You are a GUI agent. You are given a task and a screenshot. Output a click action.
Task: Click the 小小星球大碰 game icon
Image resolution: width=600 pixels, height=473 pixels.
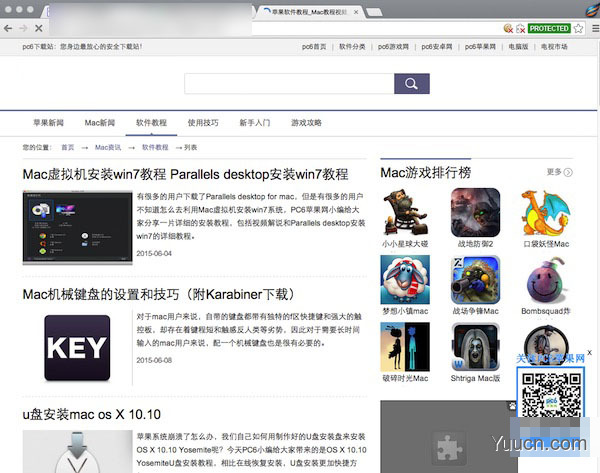[405, 212]
